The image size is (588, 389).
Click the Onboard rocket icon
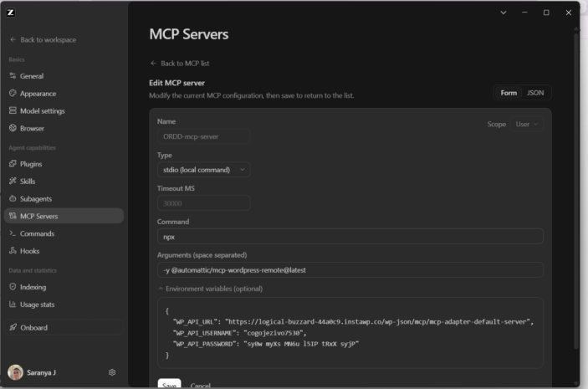(x=13, y=327)
